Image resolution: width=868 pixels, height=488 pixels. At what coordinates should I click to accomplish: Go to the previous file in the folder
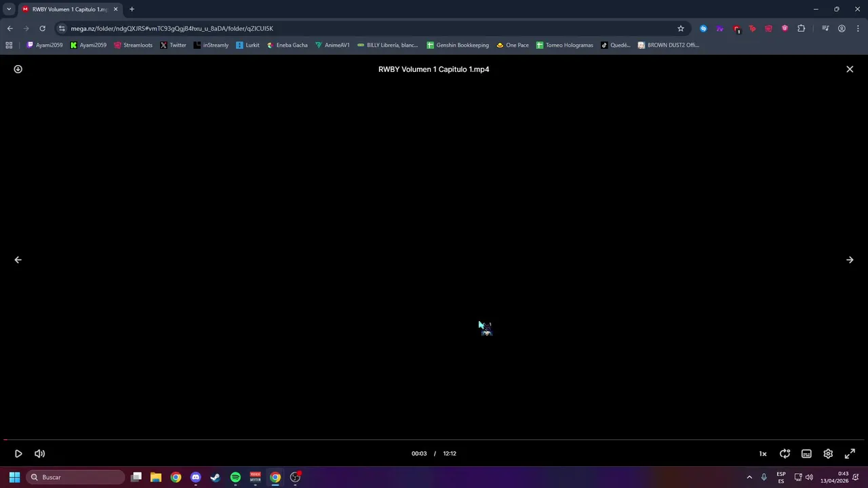[18, 260]
